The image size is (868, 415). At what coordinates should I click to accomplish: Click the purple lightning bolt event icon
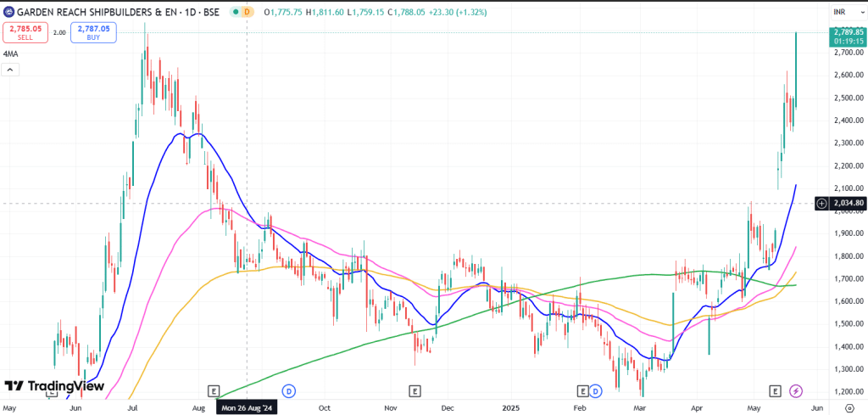[796, 391]
